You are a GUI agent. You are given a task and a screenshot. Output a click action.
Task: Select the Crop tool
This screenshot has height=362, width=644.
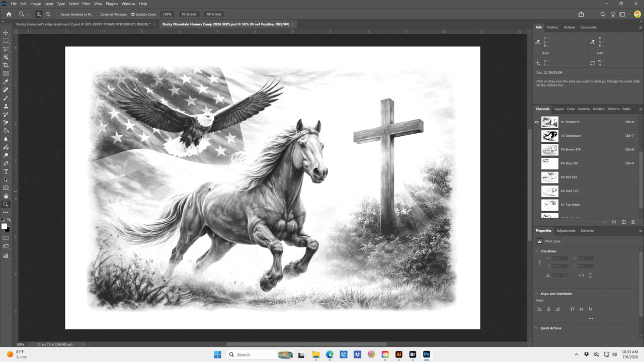[6, 65]
